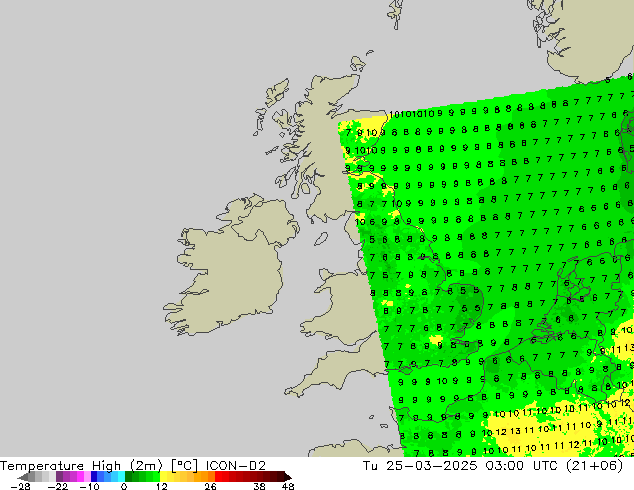Click the Isle of Man outline
Image resolution: width=634 pixels, height=490 pixels.
(x=321, y=239)
